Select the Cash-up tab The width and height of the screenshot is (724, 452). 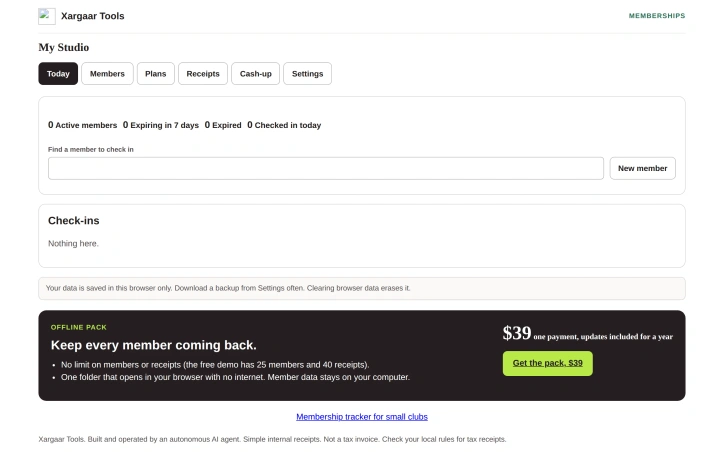click(255, 74)
